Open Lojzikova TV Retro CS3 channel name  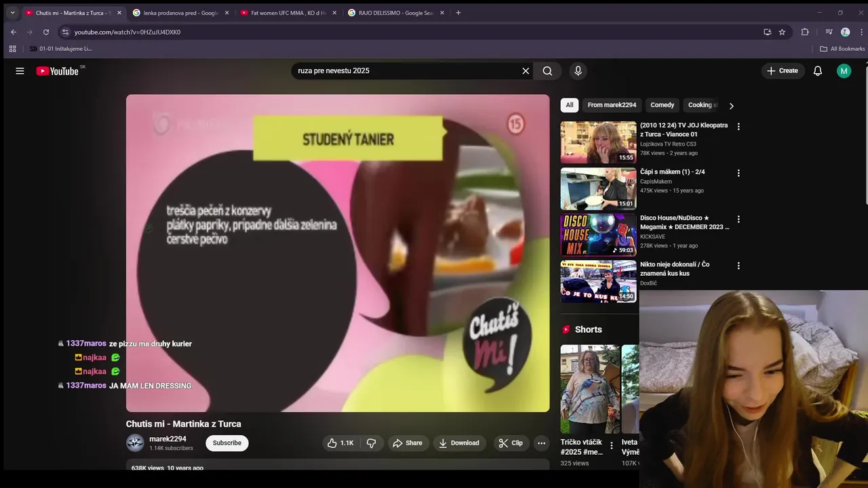[668, 144]
